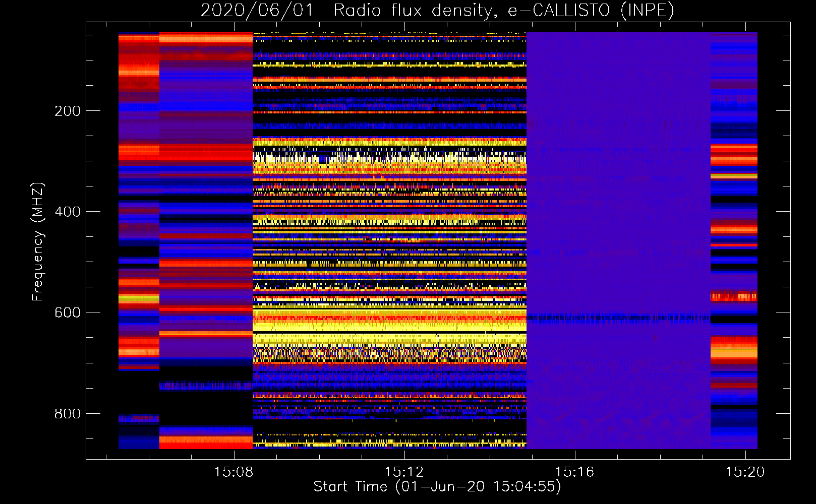Click the 15:08 time tick label
This screenshot has height=504, width=816.
pos(234,472)
